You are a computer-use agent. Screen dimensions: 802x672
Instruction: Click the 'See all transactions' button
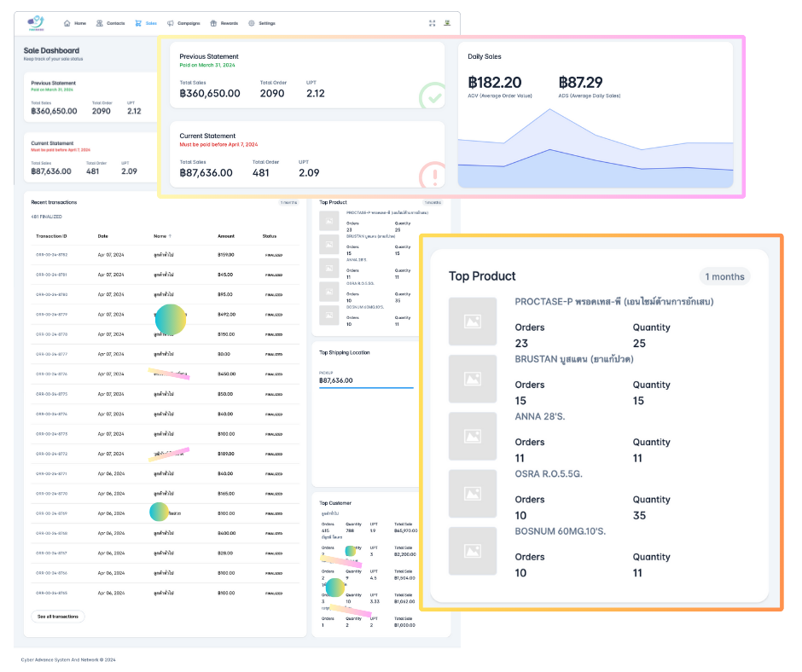pos(58,616)
